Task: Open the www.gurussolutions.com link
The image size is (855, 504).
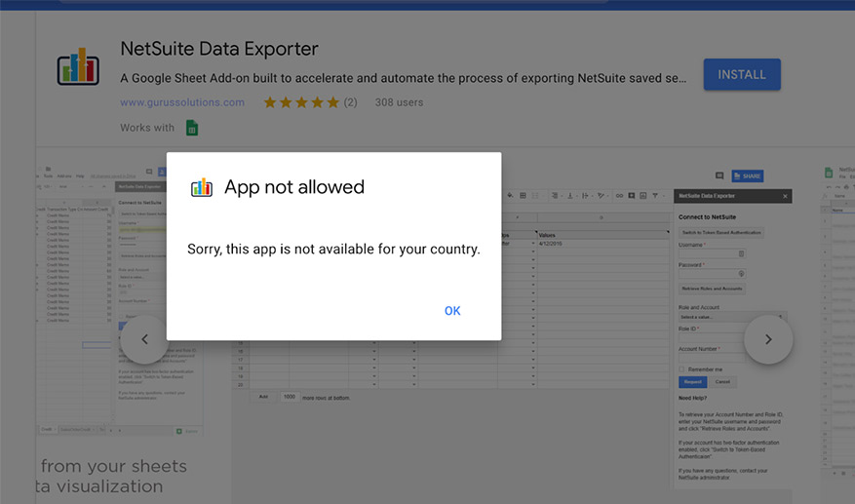Action: pyautogui.click(x=182, y=102)
